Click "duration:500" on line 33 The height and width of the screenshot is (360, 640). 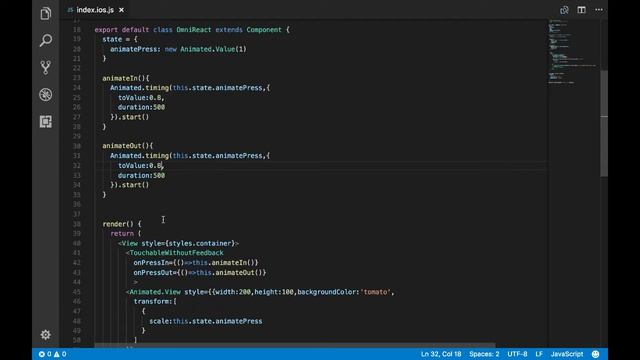(141, 175)
